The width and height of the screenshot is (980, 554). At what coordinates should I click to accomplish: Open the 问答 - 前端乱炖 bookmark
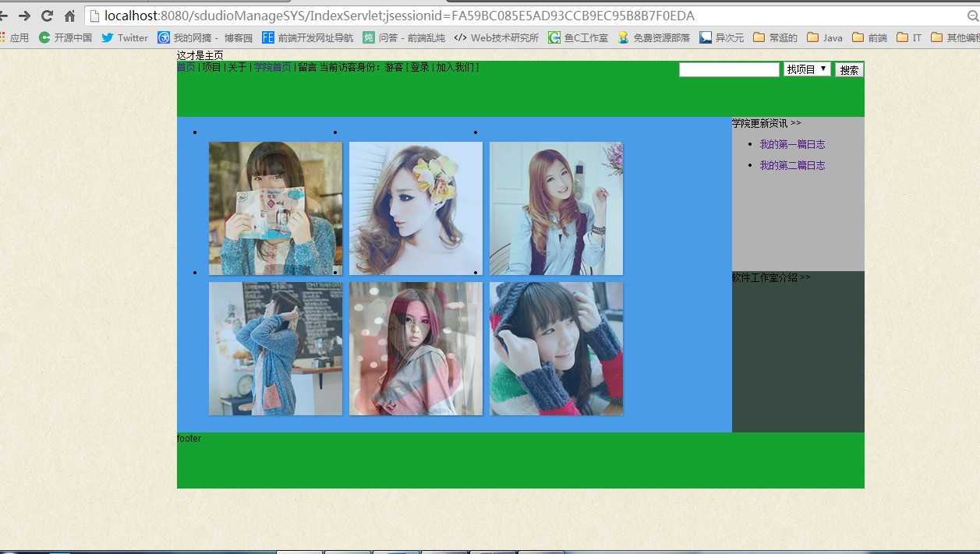point(404,37)
